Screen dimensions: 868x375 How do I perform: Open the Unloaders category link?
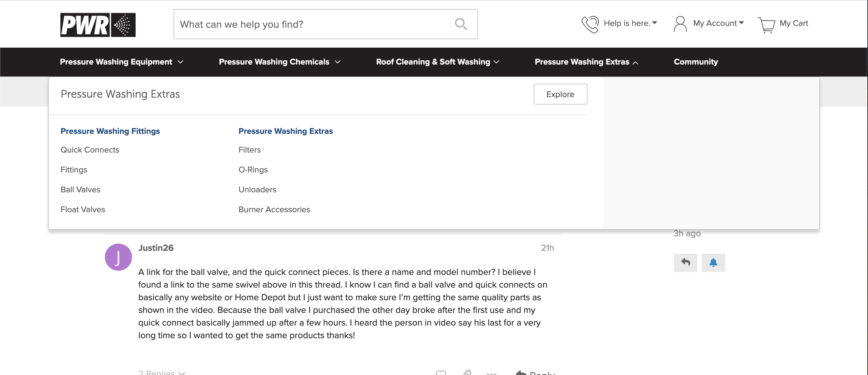pyautogui.click(x=257, y=190)
